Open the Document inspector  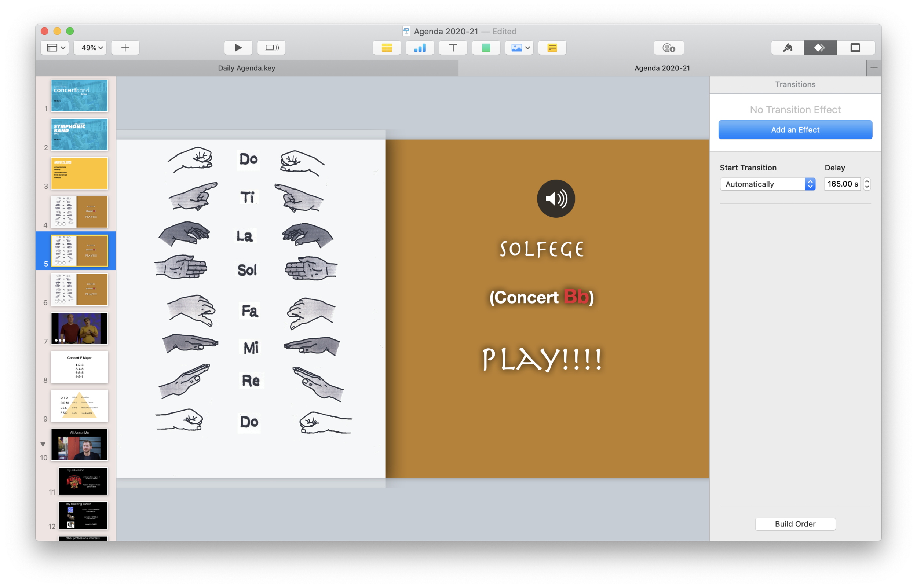coord(855,48)
